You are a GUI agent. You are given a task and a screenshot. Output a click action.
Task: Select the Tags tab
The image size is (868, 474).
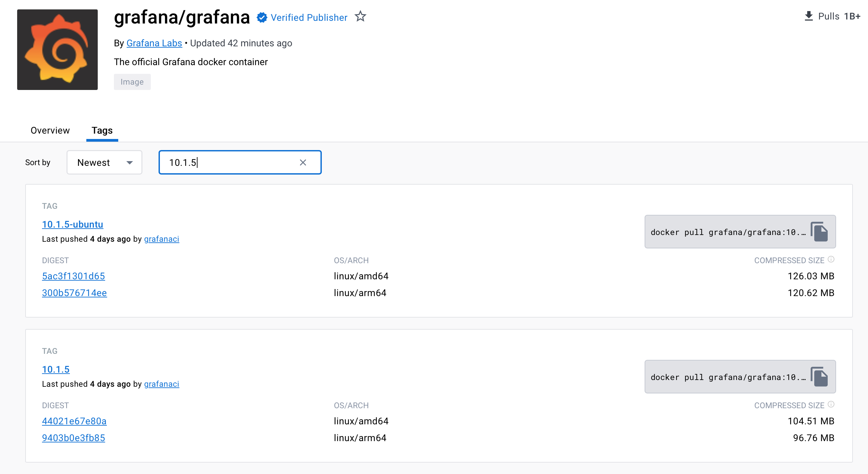click(x=102, y=131)
